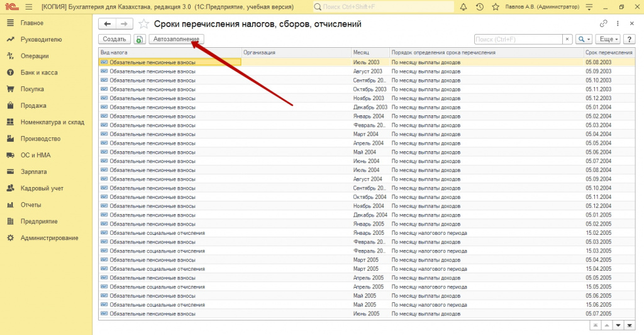644x335 pixels.
Task: Select row with date 05.08.2003
Action: [367, 62]
